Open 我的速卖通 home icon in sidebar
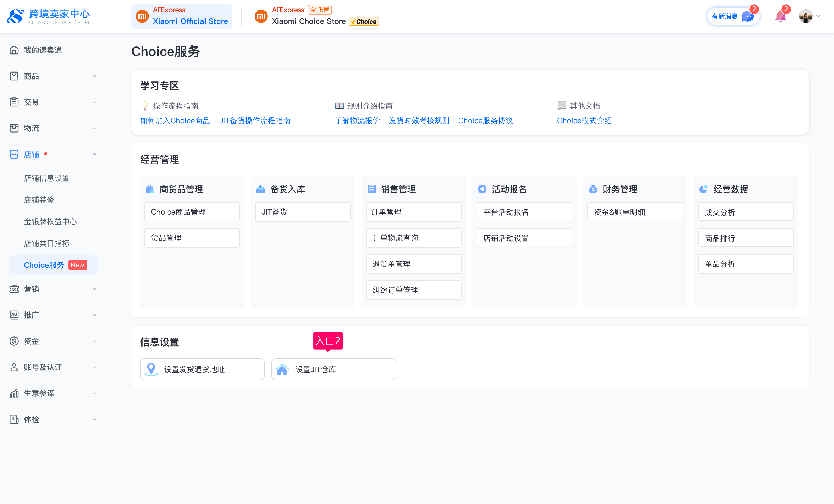 pos(14,50)
